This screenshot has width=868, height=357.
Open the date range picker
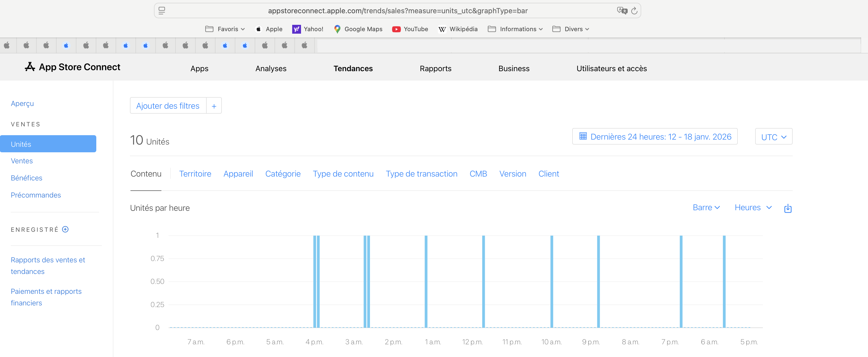pos(654,136)
